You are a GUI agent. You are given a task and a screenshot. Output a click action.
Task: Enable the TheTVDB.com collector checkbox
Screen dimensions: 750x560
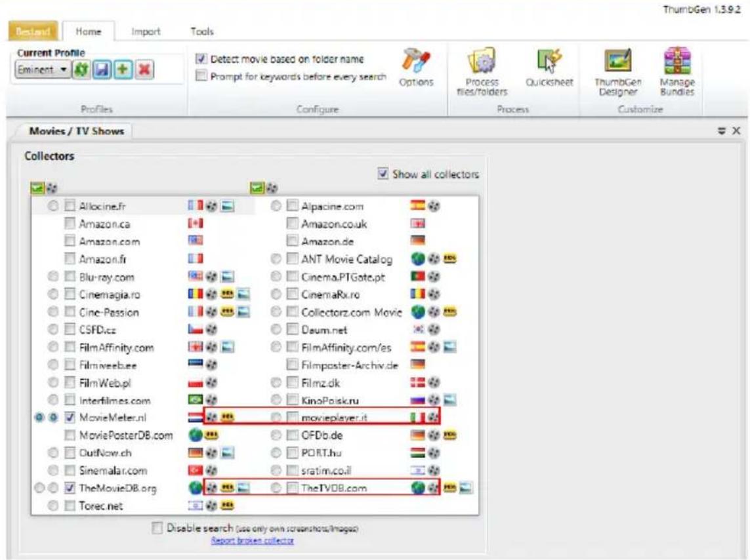292,488
